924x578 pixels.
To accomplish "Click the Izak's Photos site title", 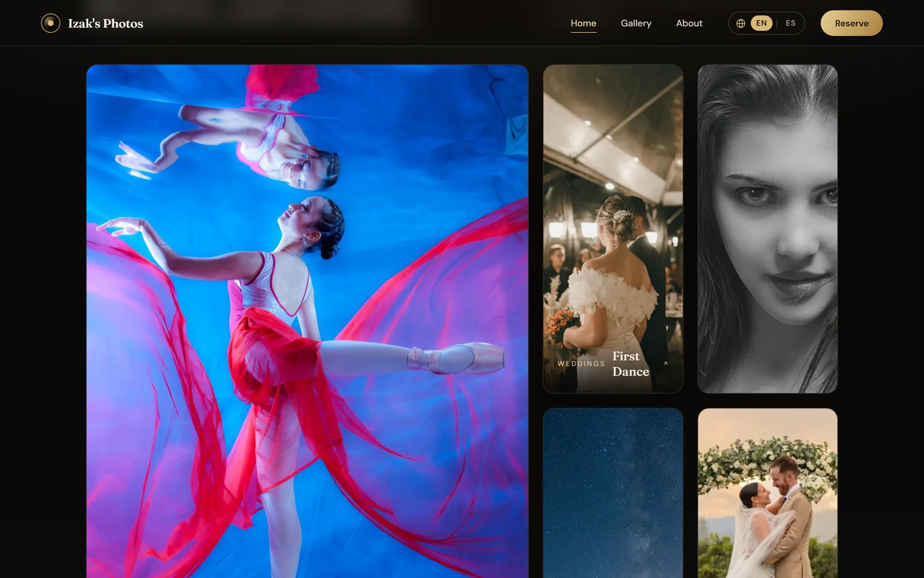I will (105, 24).
